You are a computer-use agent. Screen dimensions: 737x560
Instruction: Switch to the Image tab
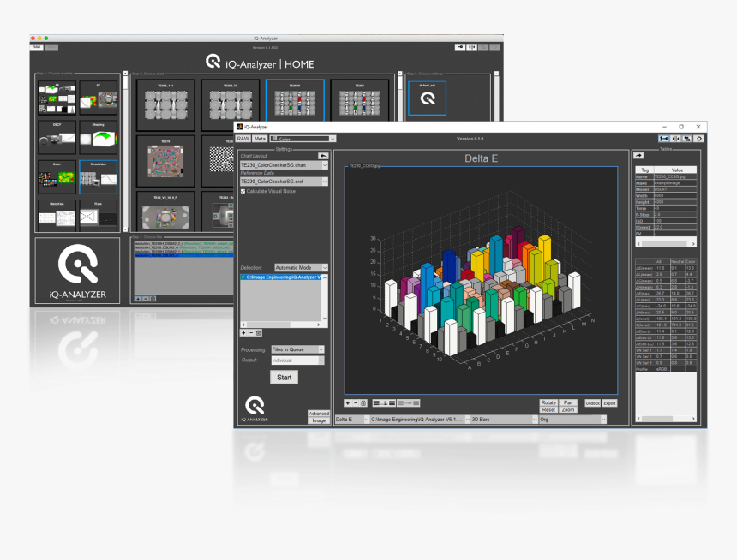coord(319,420)
